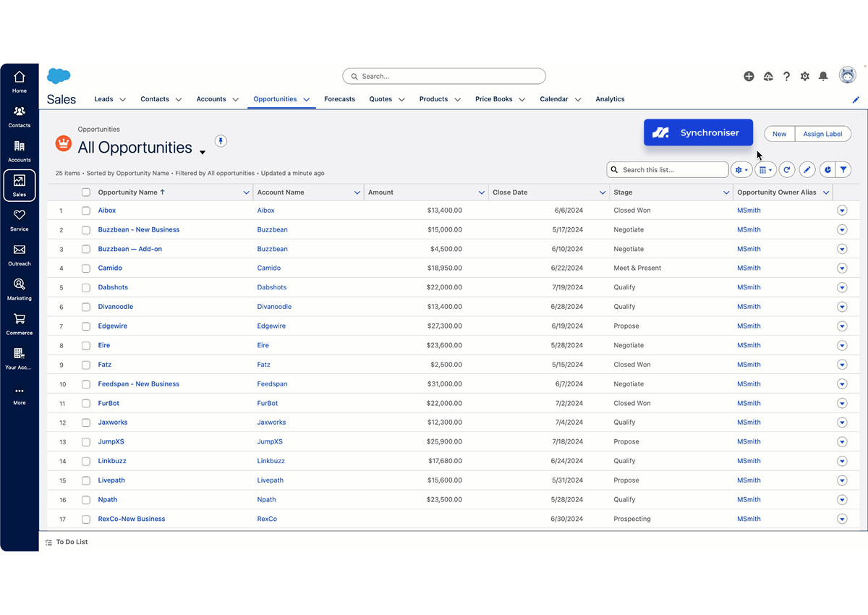The image size is (868, 615).
Task: Open row actions dropdown for Aibox
Action: (x=842, y=211)
